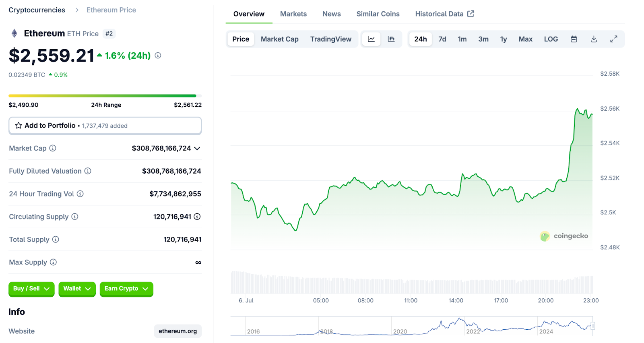Show Circulating Supply label info icon
The image size is (644, 343).
coord(75,217)
